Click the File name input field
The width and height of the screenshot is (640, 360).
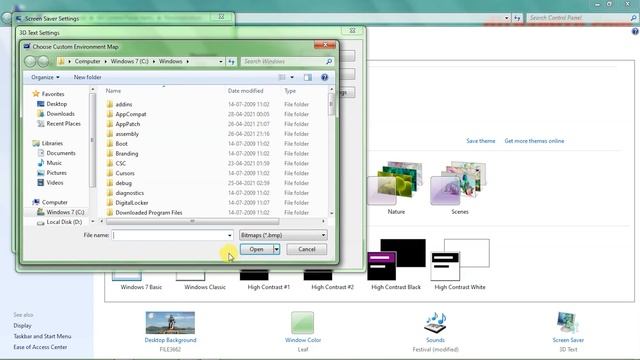tap(169, 235)
